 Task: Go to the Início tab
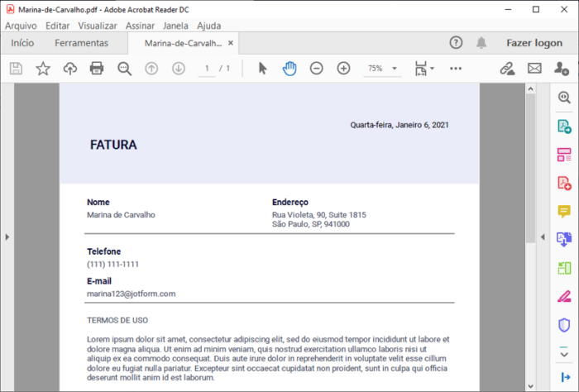tap(22, 43)
